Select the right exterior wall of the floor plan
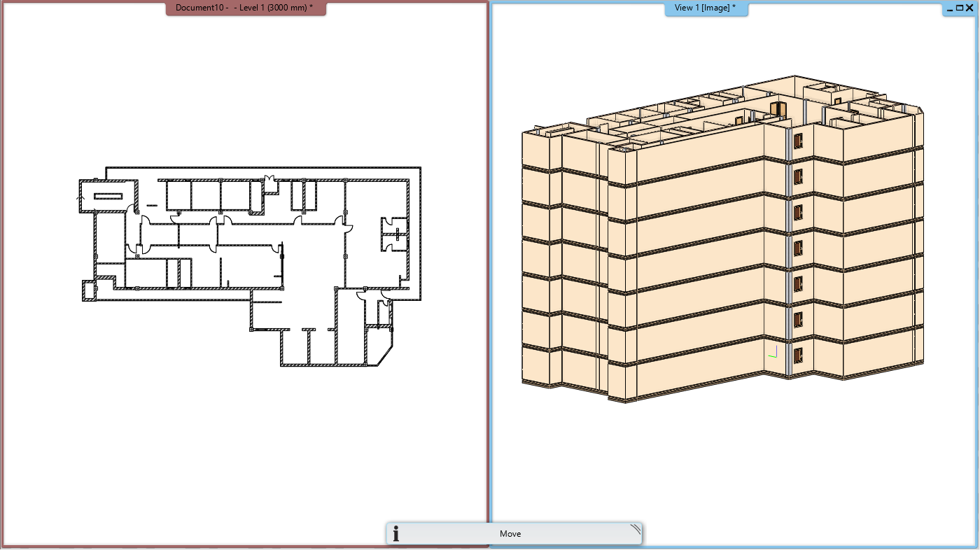 coord(420,231)
